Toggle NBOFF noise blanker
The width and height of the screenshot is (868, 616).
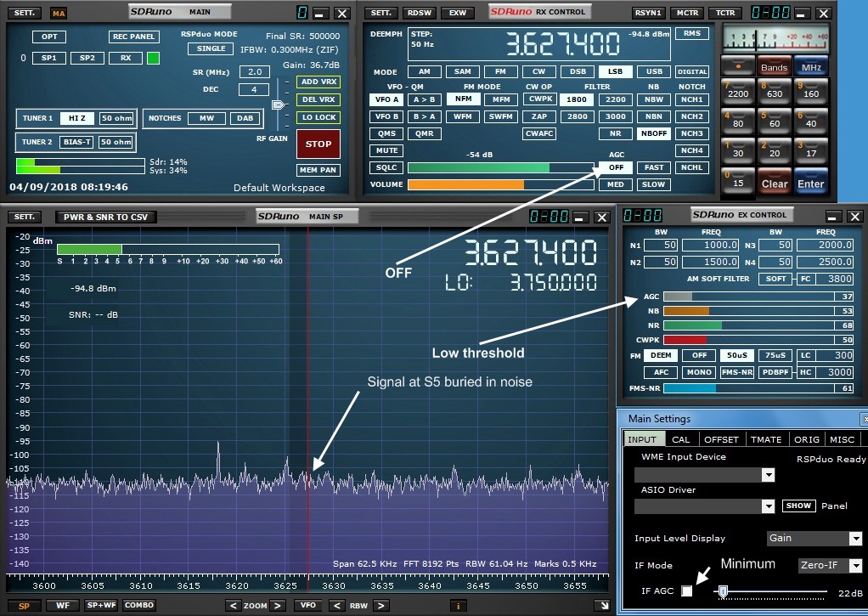pyautogui.click(x=654, y=133)
